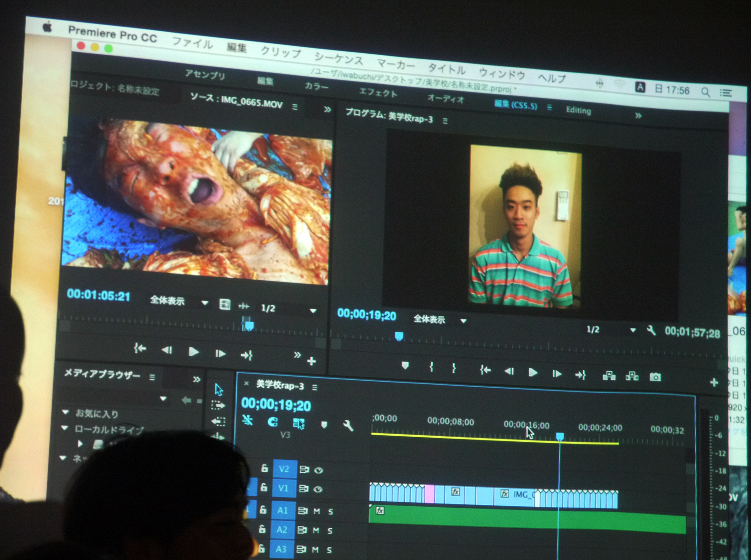Switch to the カラー workspace
The width and height of the screenshot is (751, 560).
point(316,86)
